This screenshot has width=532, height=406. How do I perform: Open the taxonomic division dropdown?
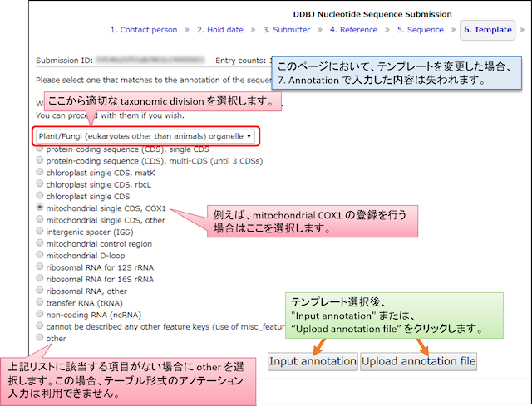pyautogui.click(x=145, y=136)
